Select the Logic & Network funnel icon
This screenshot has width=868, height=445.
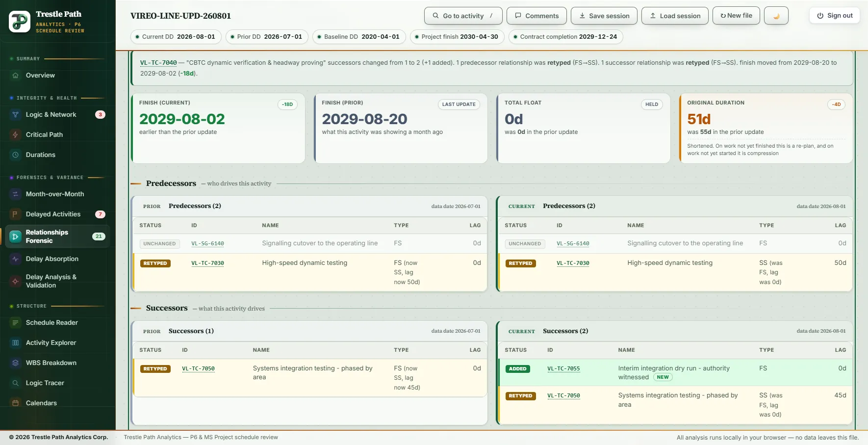point(15,115)
